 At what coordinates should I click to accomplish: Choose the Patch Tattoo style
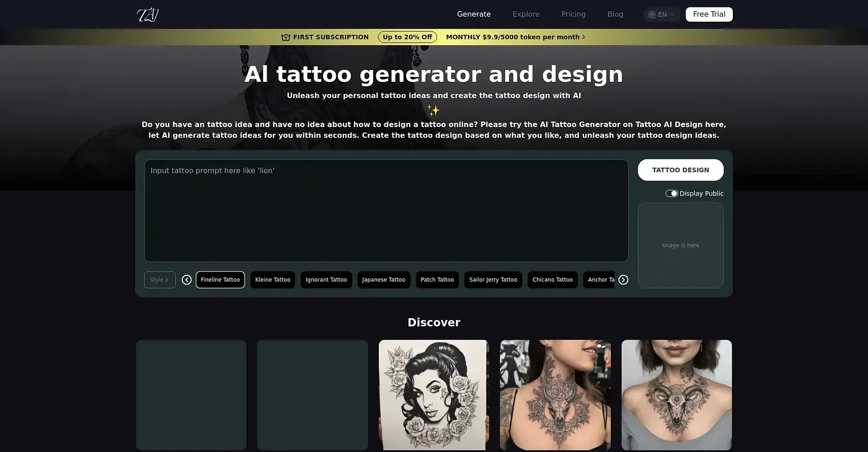click(437, 280)
